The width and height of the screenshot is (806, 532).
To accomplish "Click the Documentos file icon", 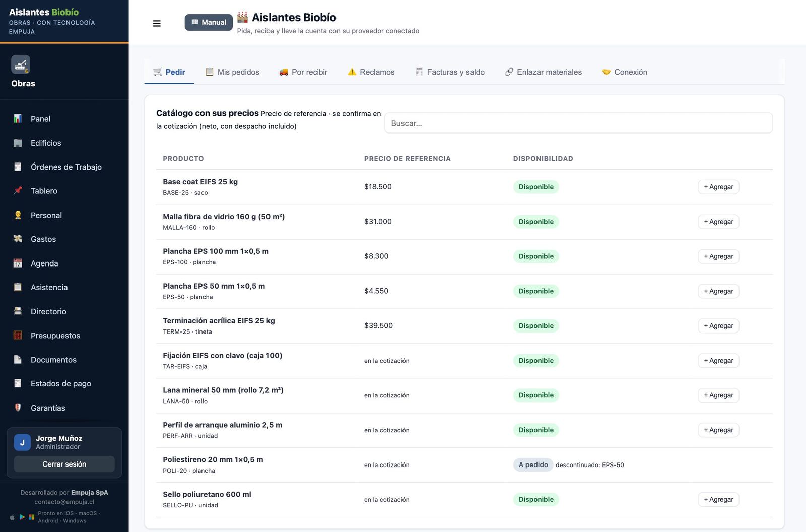I will coord(18,360).
